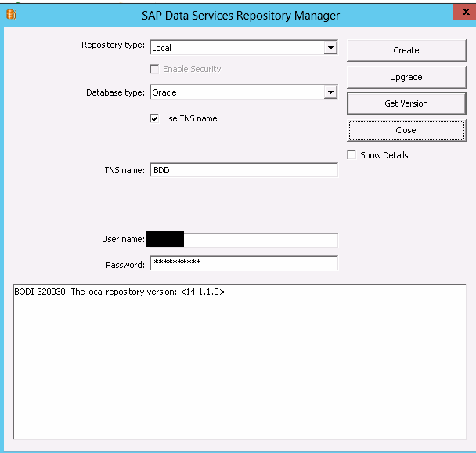The width and height of the screenshot is (476, 453).
Task: Click the 'Repository type:' label
Action: (x=113, y=45)
